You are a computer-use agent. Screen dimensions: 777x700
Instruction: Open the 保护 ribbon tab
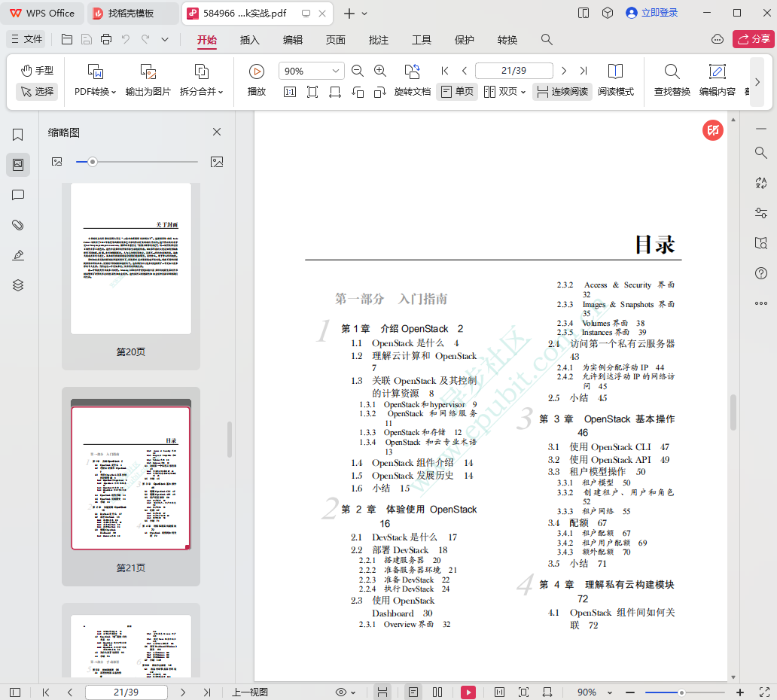coord(465,40)
